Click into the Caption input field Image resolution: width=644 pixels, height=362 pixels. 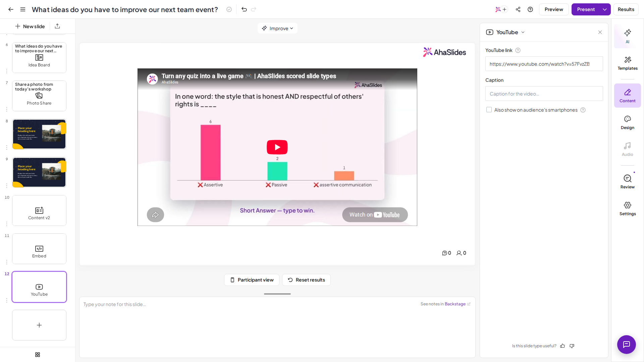coord(544,94)
